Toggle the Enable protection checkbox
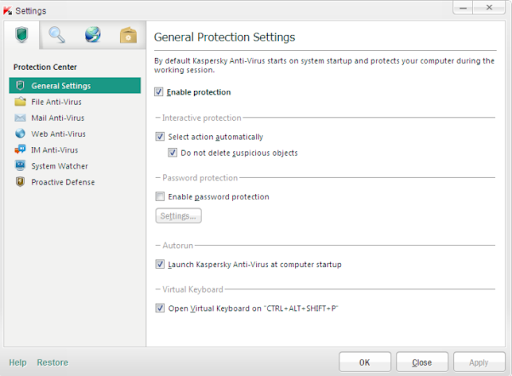Viewport: 512px width, 376px height. (159, 92)
